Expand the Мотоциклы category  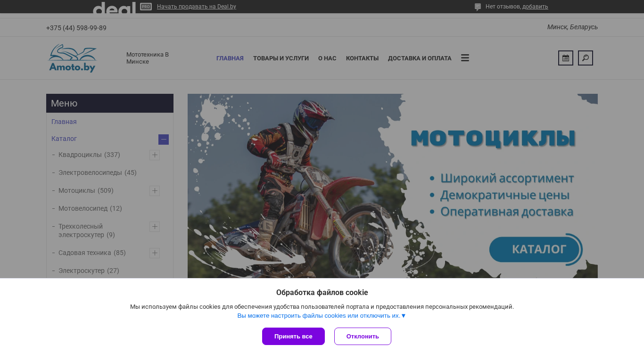click(x=155, y=191)
